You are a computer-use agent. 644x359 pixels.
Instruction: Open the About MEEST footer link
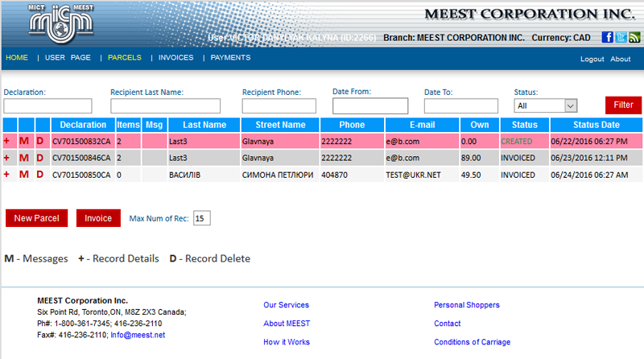click(287, 324)
